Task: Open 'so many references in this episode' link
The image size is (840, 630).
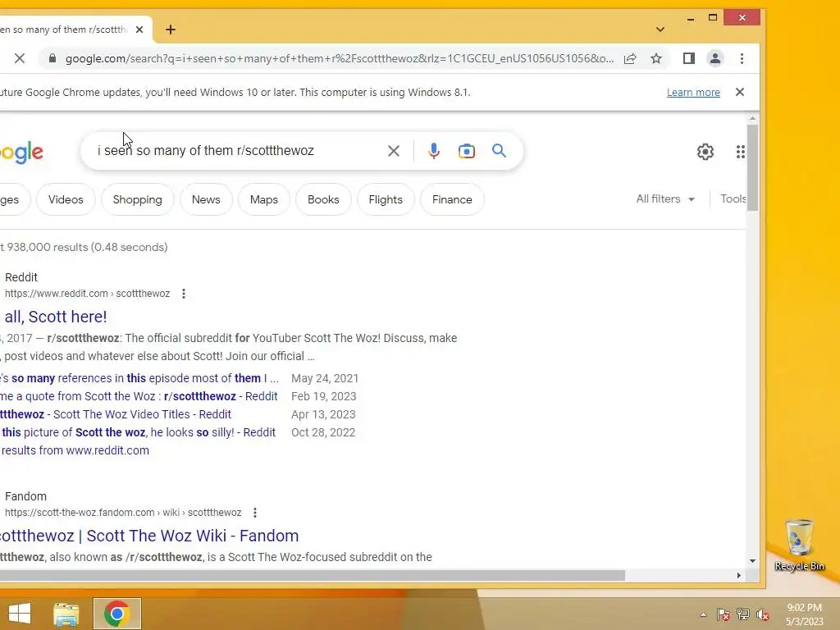Action: pos(139,378)
